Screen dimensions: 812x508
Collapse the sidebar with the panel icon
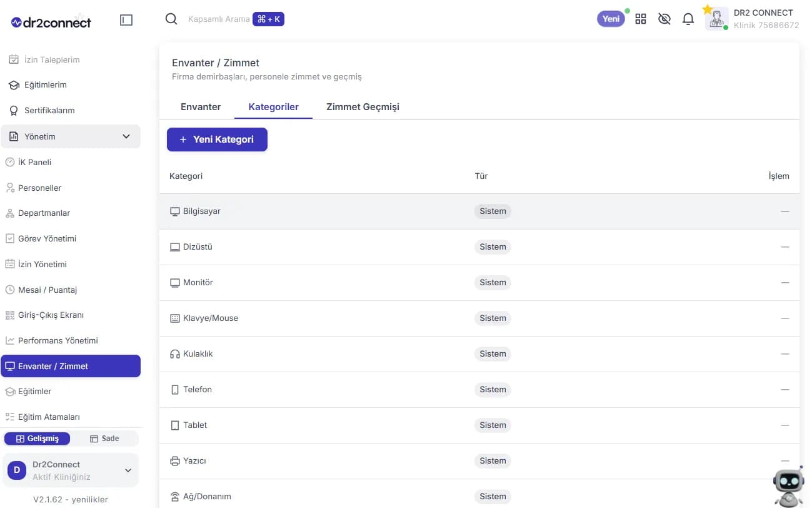pyautogui.click(x=126, y=20)
